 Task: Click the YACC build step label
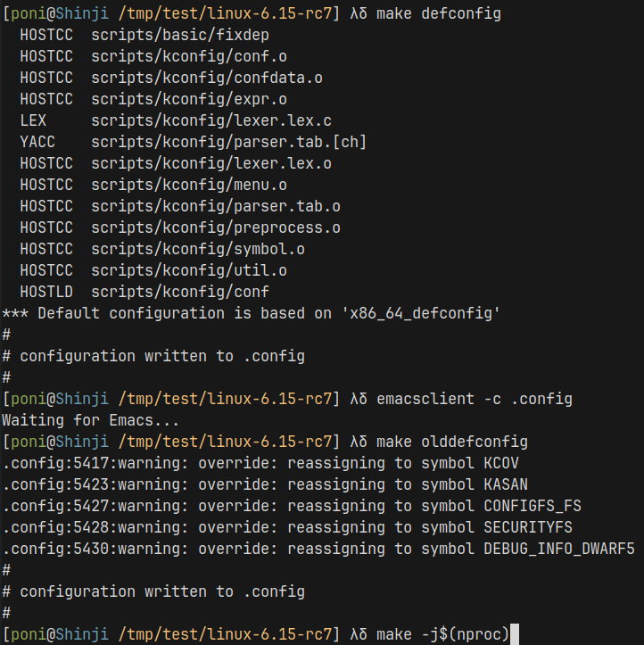click(37, 142)
